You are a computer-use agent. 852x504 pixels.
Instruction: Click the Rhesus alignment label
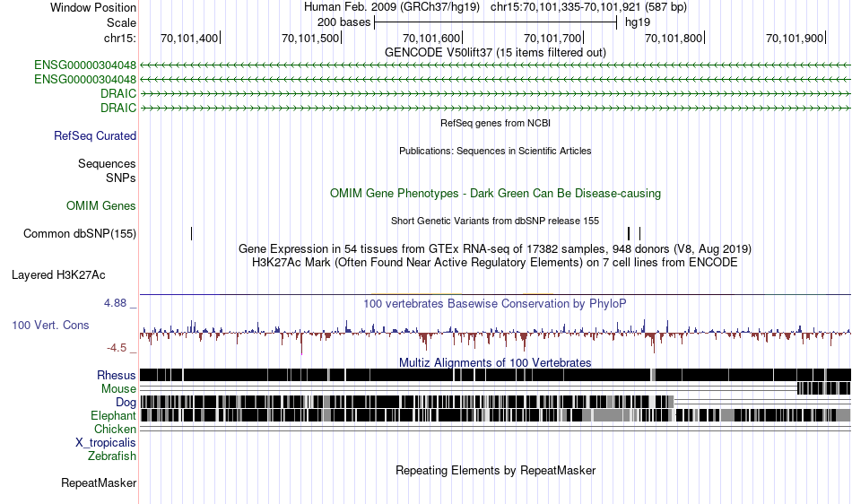(x=116, y=375)
